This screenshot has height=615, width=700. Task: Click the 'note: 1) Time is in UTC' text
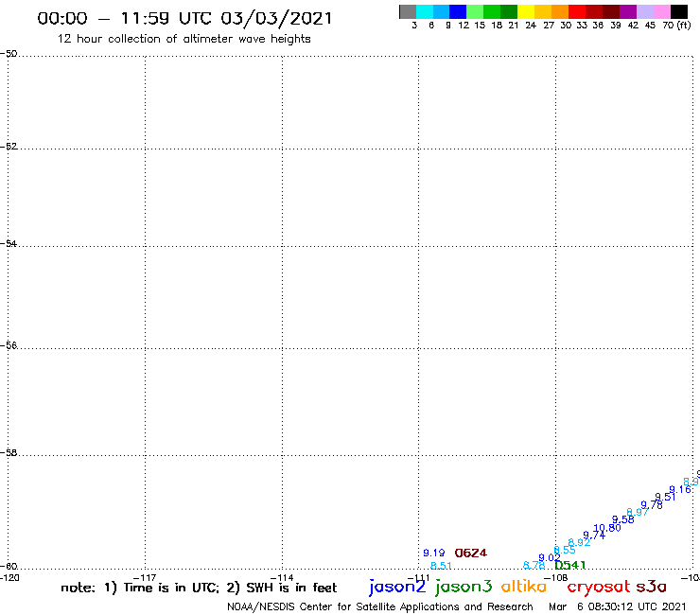click(140, 588)
